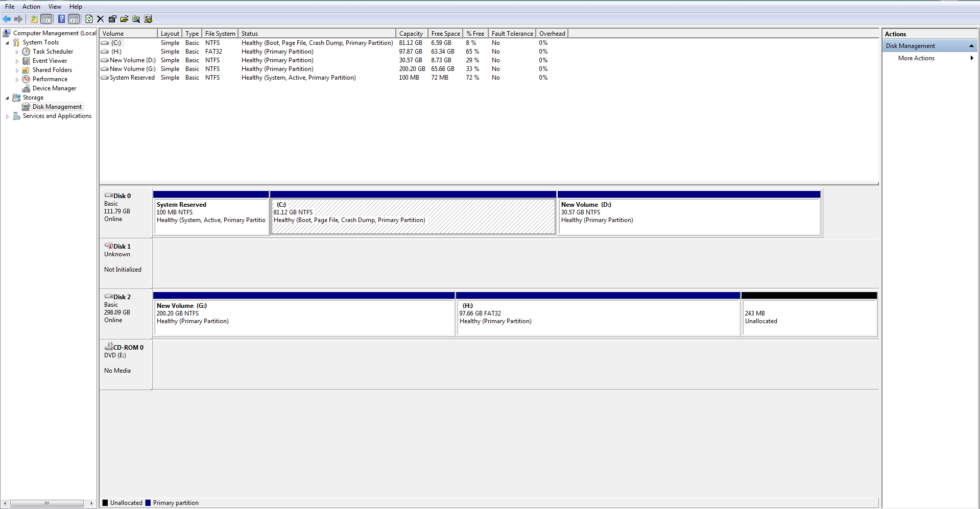Open the Action menu
980x509 pixels.
click(31, 7)
